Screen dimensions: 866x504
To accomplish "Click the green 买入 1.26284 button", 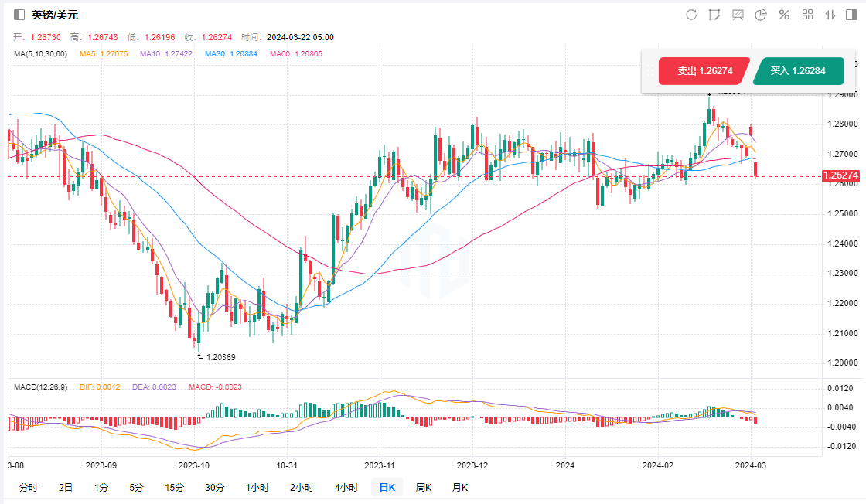I will (797, 71).
